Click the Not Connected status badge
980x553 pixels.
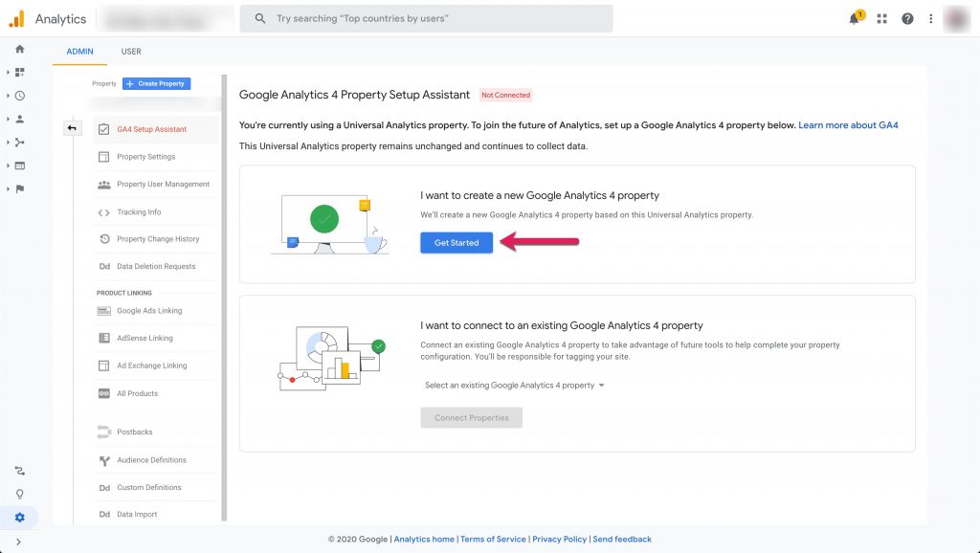[x=505, y=95]
